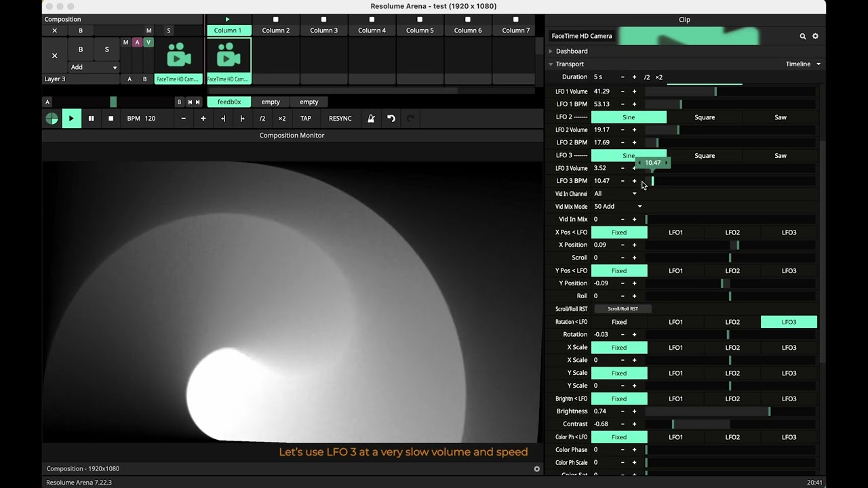Halve the BPM with /2
Screen dimensions: 868x488
coord(262,119)
